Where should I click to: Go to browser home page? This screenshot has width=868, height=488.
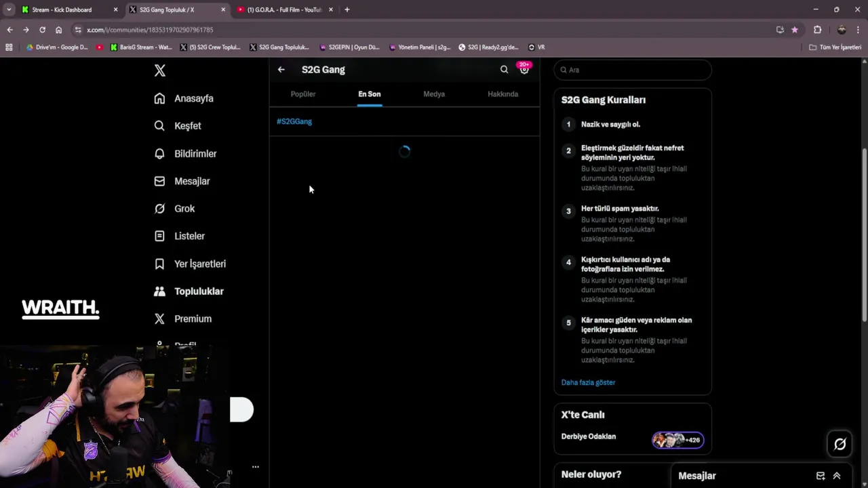58,30
